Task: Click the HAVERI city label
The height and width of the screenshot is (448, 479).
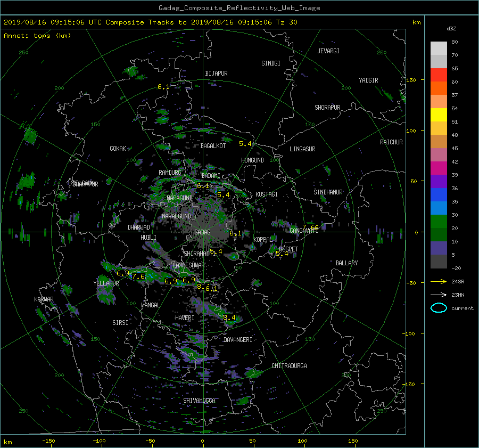Action: [x=185, y=319]
